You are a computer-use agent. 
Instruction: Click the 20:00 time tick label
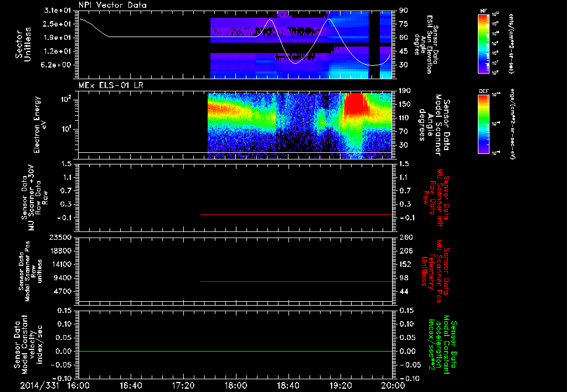[394, 385]
